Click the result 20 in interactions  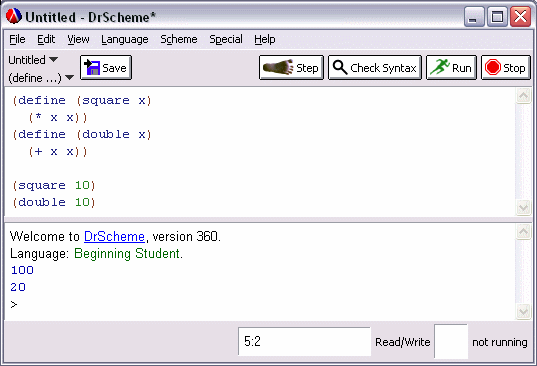point(18,287)
